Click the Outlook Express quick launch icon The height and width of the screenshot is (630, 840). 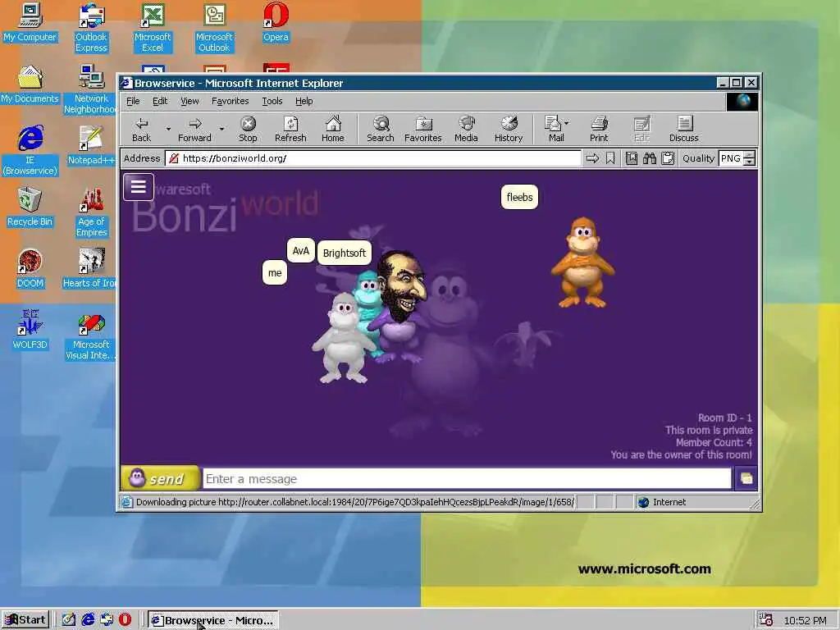tap(107, 620)
